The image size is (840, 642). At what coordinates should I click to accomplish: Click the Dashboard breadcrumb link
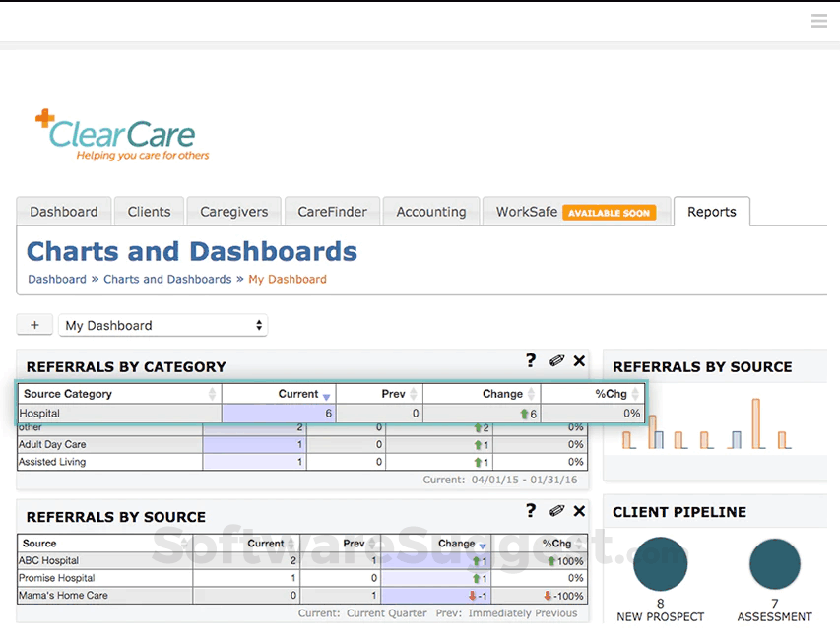56,279
